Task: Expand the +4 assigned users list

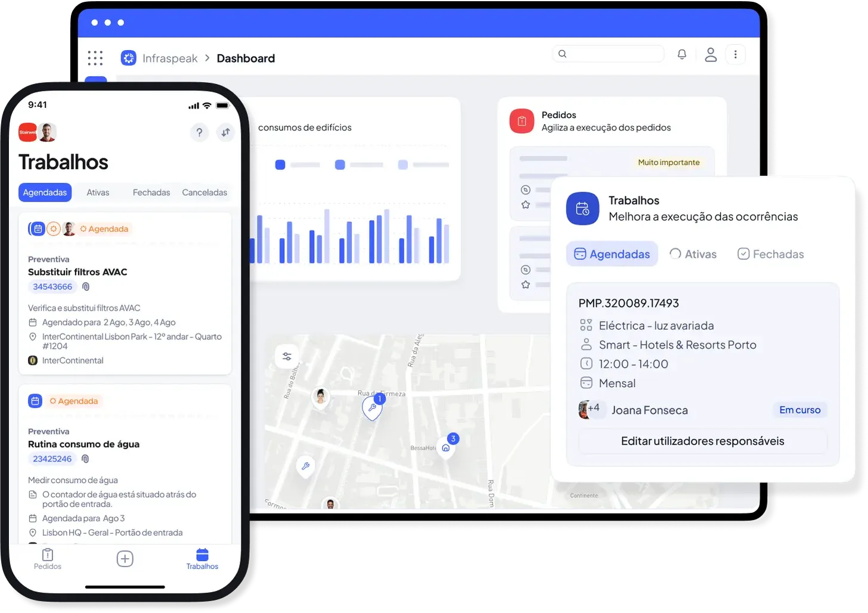Action: coord(593,409)
